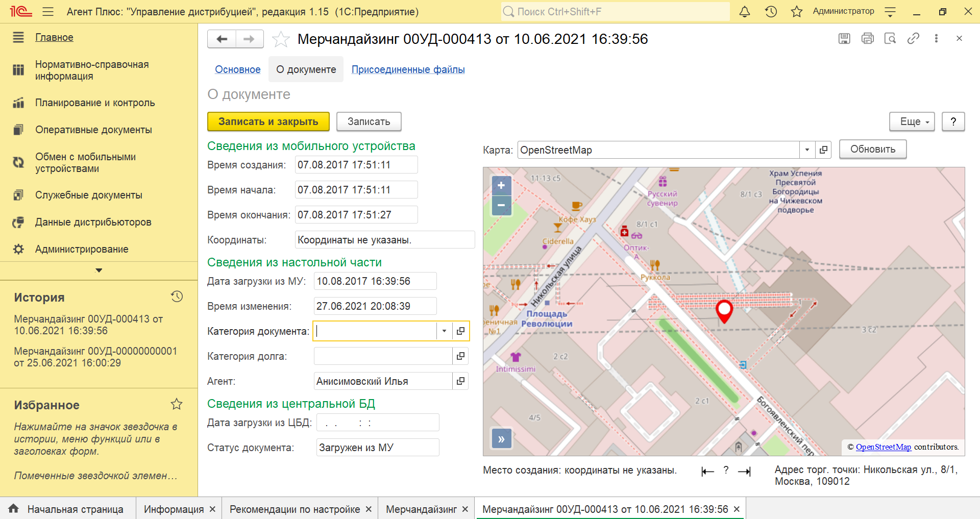The image size is (980, 519).
Task: Expand the Категория документа dropdown arrow
Action: (444, 331)
